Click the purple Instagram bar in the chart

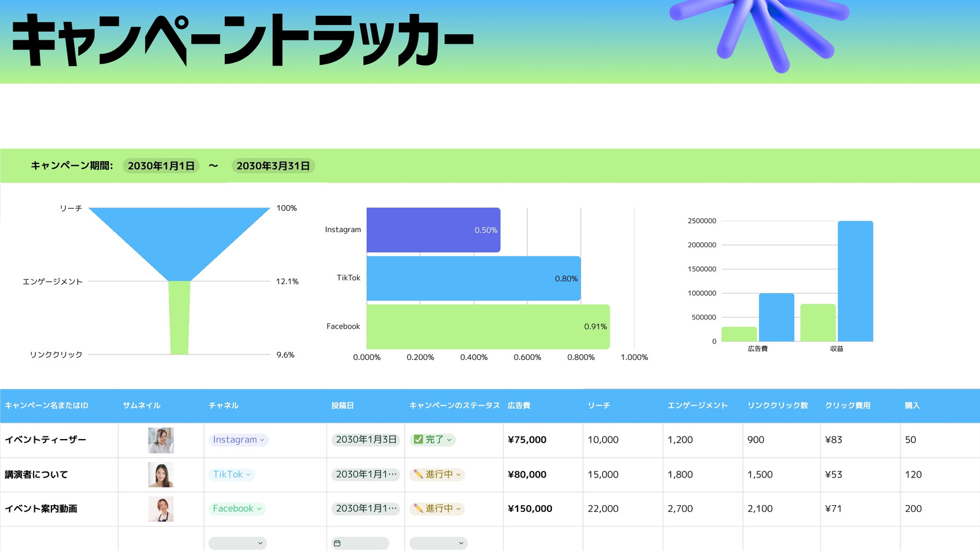[x=434, y=230]
